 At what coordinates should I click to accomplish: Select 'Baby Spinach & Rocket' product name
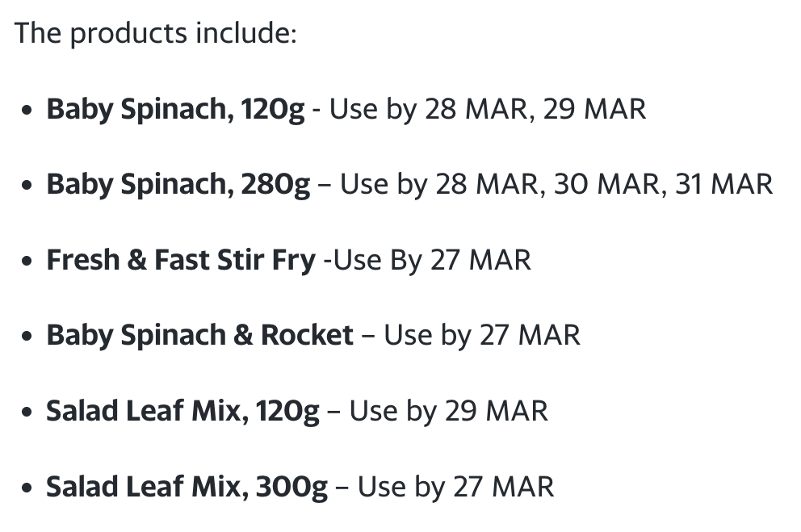[x=199, y=336]
